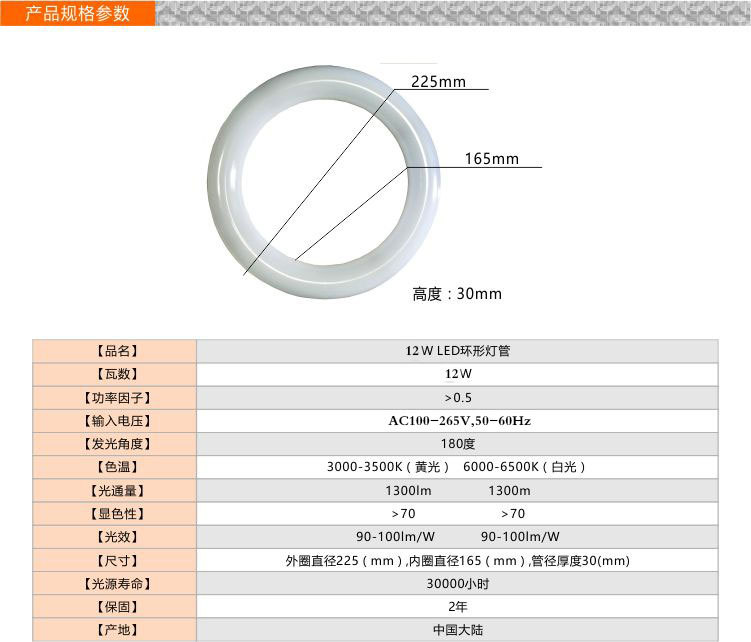
Task: Click the 【光通量】 row label
Action: pos(115,491)
